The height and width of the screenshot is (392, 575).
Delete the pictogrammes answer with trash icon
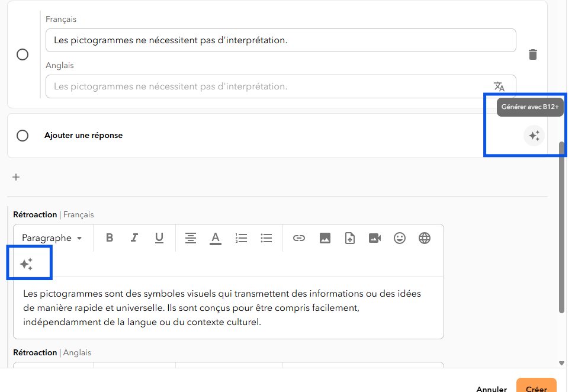pyautogui.click(x=533, y=54)
